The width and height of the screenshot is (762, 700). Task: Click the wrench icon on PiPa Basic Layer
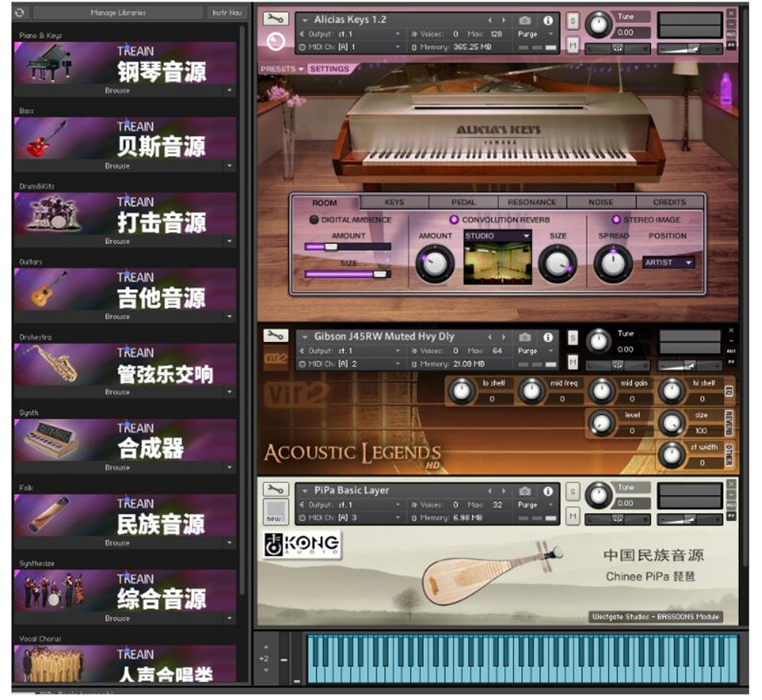pos(276,489)
